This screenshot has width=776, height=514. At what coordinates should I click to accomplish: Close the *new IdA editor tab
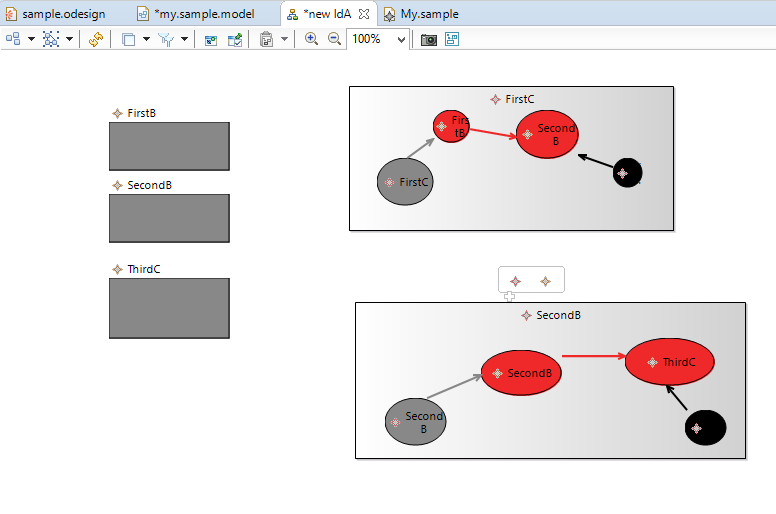364,14
